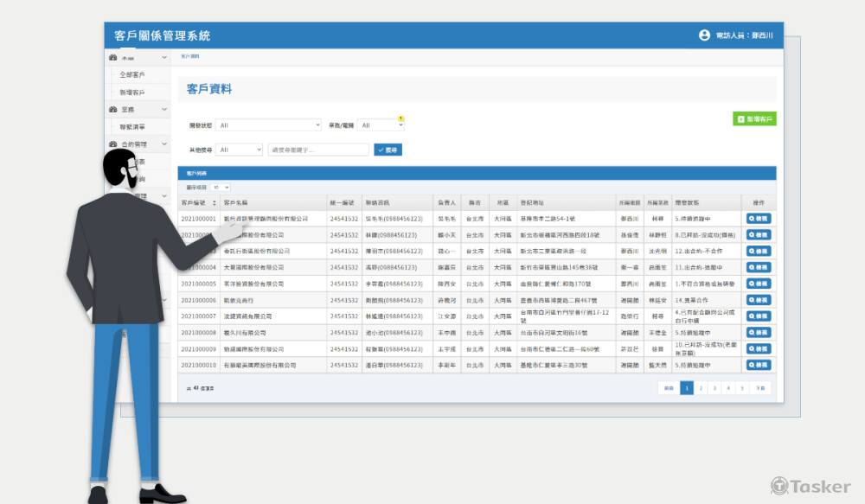Click the plus icon on the green 新增客戶 button

tap(739, 118)
